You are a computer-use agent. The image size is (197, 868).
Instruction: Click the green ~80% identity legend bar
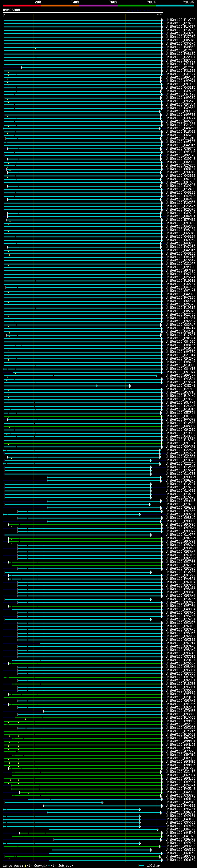click(x=137, y=6)
